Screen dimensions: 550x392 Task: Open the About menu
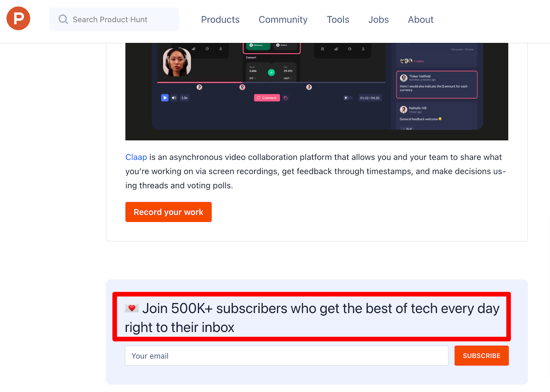[x=421, y=20]
